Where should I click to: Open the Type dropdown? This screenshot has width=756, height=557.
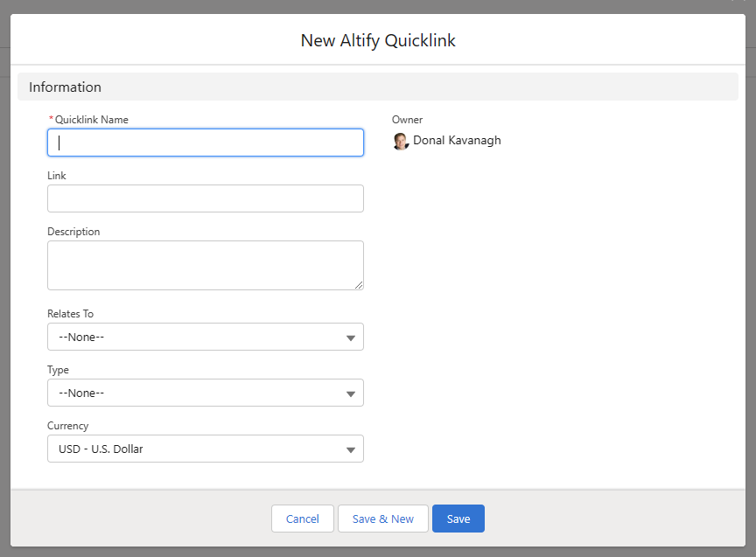[x=206, y=393]
